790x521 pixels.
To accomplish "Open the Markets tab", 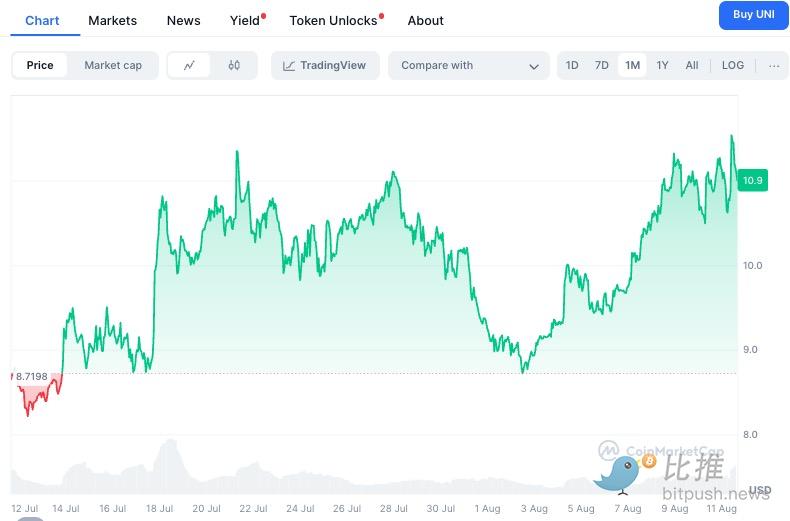I will tap(113, 20).
